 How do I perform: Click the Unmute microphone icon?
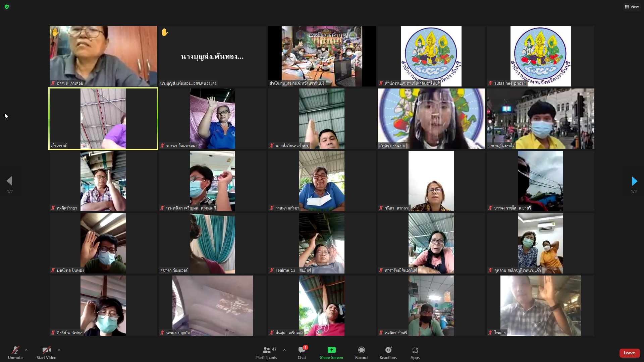click(15, 350)
